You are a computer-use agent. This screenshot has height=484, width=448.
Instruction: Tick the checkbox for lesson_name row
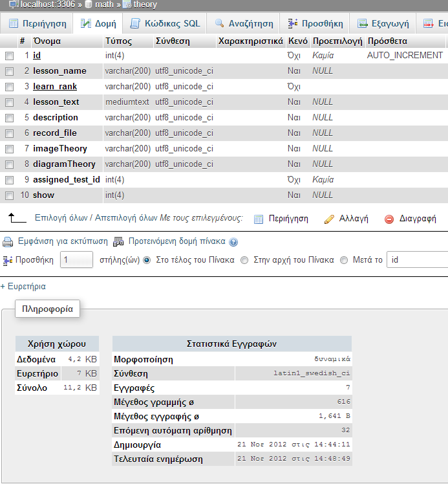pos(10,71)
